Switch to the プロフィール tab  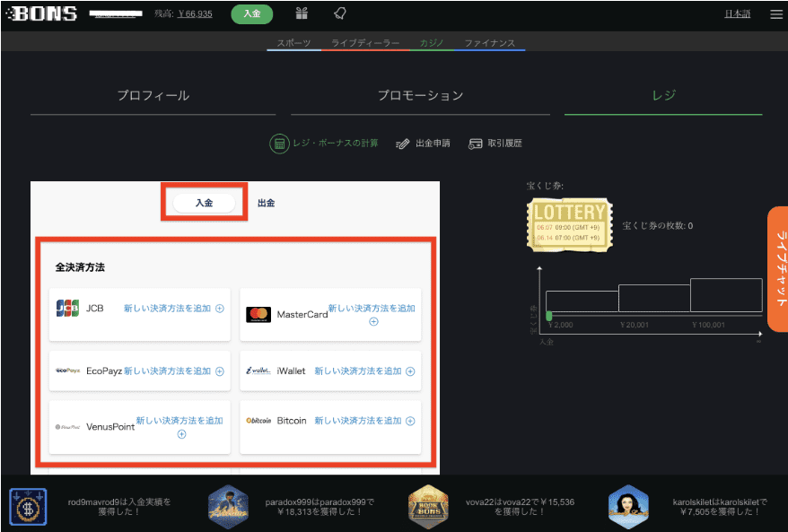click(x=153, y=95)
